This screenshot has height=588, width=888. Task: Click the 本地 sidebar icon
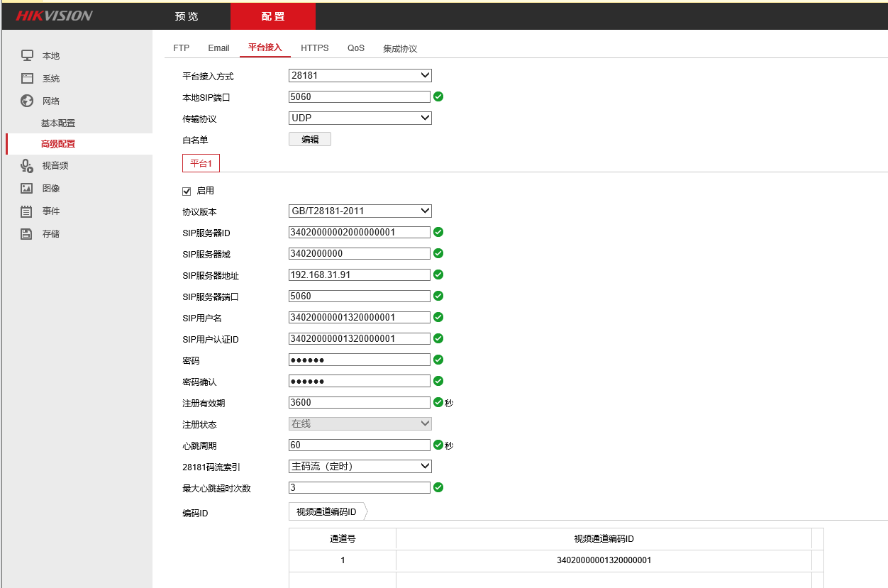[x=27, y=55]
